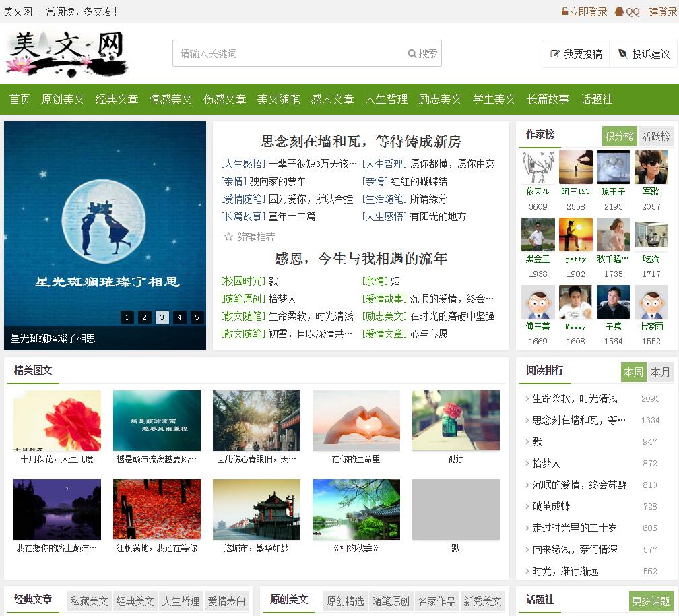The width and height of the screenshot is (679, 616).
Task: Open article 红红的蝴蝶结
Action: coord(419,181)
